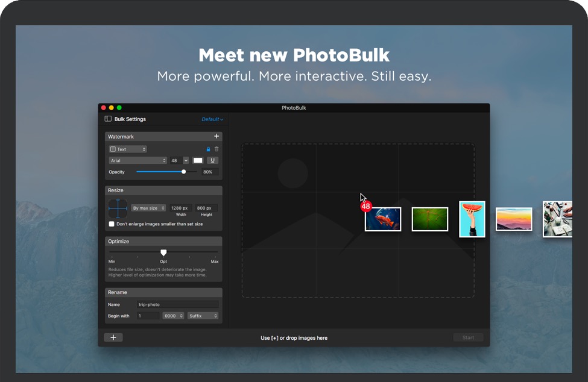This screenshot has height=382, width=588.
Task: Click the blue watermark lock icon
Action: pyautogui.click(x=209, y=149)
